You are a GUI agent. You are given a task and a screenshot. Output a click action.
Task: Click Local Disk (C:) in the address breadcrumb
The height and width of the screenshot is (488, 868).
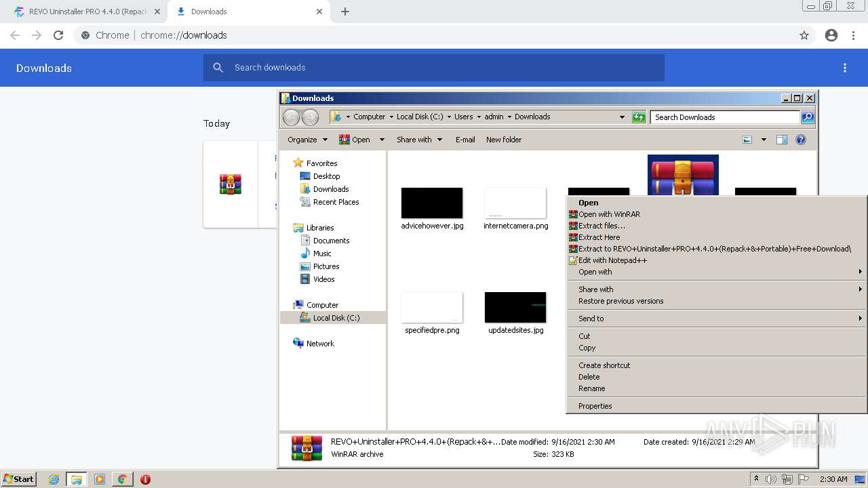coord(420,117)
